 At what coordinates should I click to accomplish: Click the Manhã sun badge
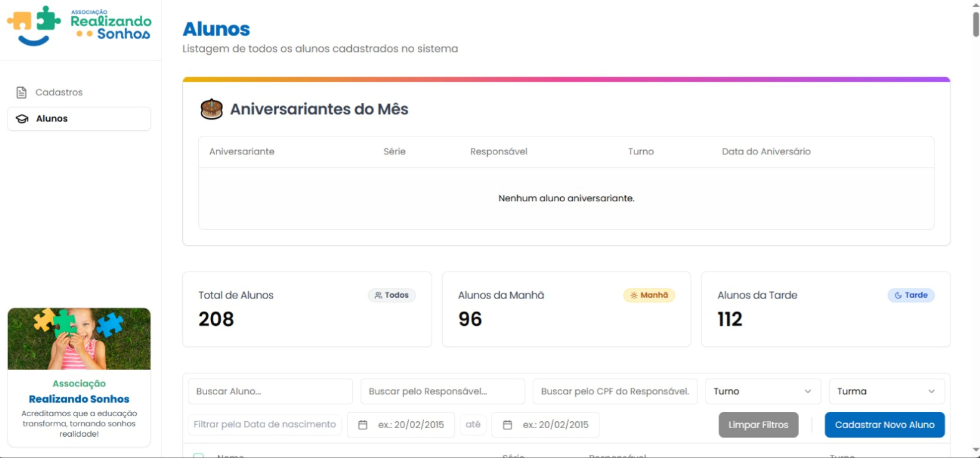649,295
